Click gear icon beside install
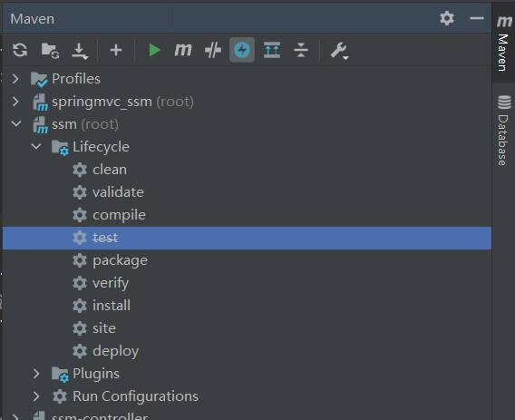515x420 pixels. coord(80,306)
